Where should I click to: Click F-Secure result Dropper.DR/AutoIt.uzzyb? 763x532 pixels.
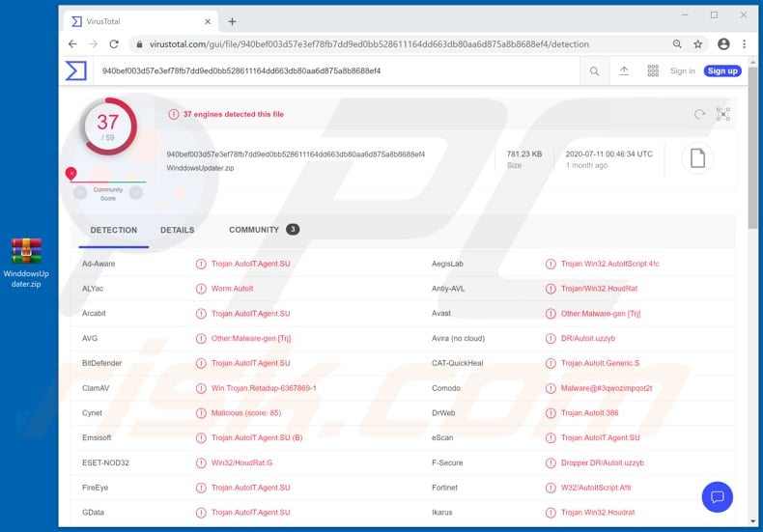point(603,462)
